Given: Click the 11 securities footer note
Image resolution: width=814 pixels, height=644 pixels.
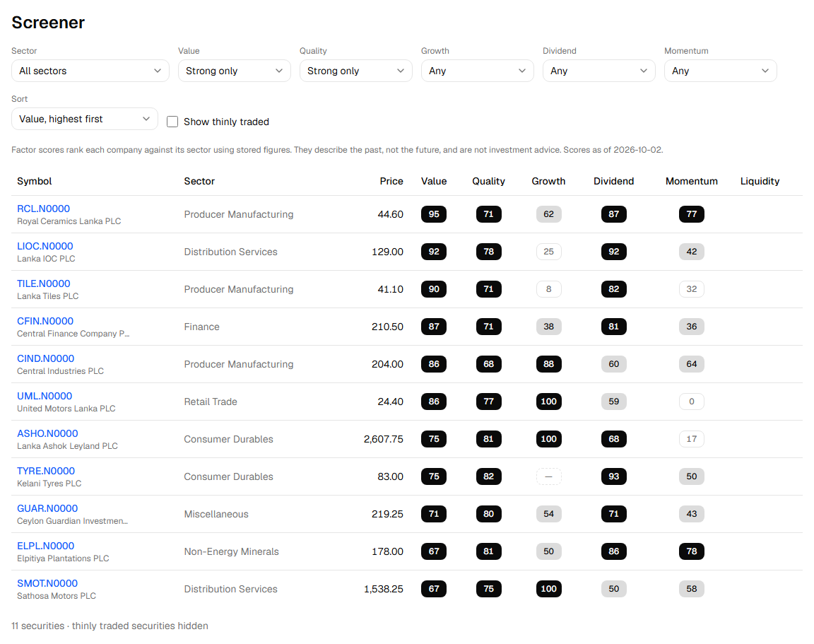Looking at the screenshot, I should [110, 626].
